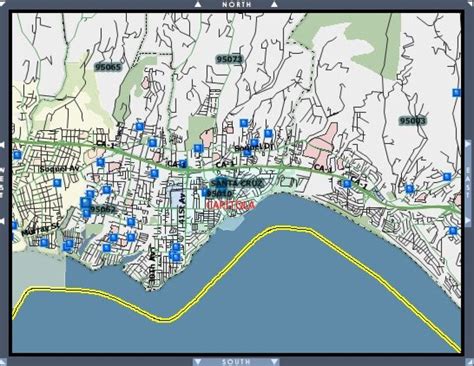Select the blue marker just below Soquel Dr label
474x366 pixels.
coord(247,152)
